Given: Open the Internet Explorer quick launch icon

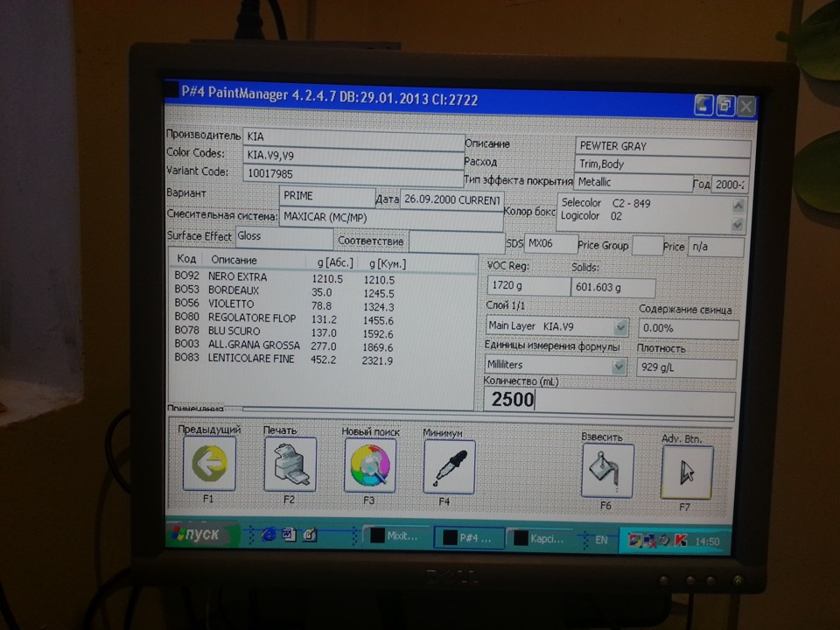Looking at the screenshot, I should (269, 534).
